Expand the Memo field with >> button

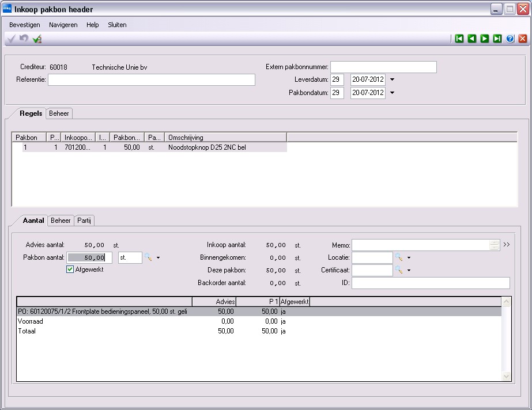(x=507, y=245)
